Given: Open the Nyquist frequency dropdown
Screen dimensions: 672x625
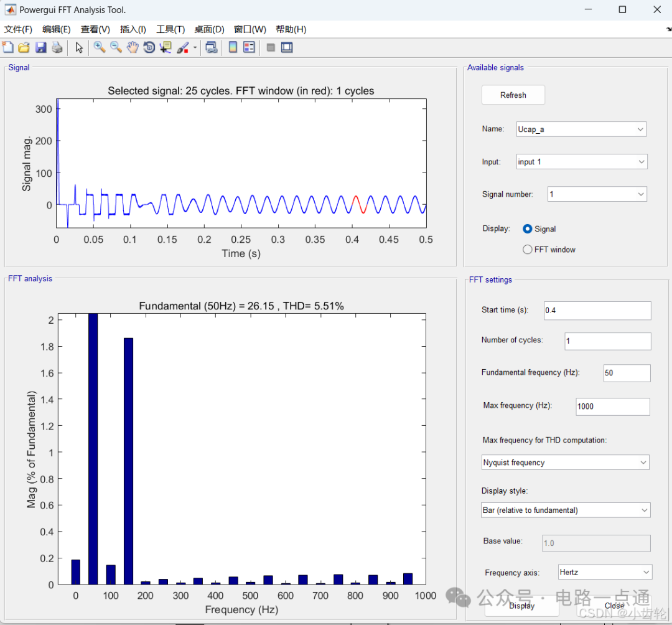Looking at the screenshot, I should pyautogui.click(x=566, y=463).
